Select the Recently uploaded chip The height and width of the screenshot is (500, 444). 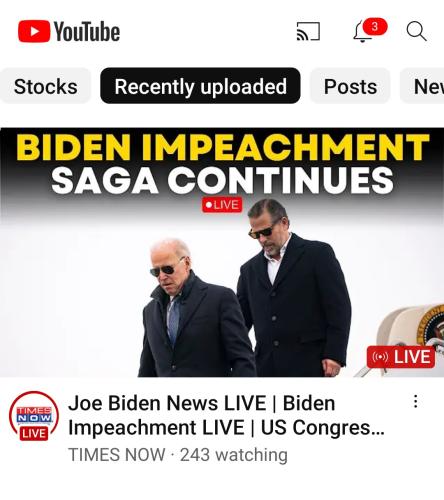click(200, 86)
